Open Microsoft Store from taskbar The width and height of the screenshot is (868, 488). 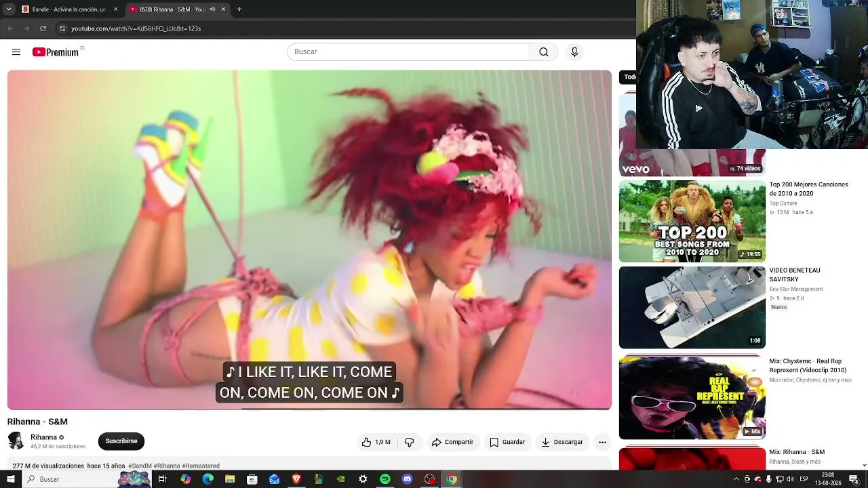pyautogui.click(x=252, y=479)
